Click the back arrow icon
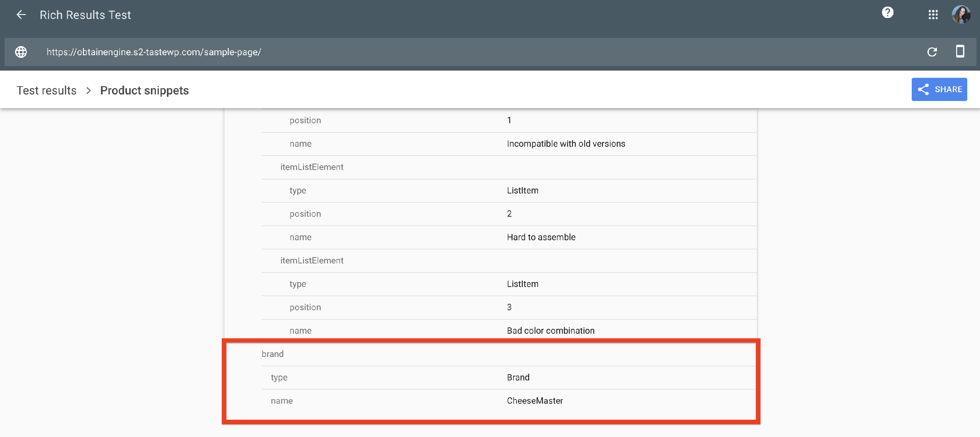Viewport: 980px width, 437px height. pyautogui.click(x=21, y=15)
